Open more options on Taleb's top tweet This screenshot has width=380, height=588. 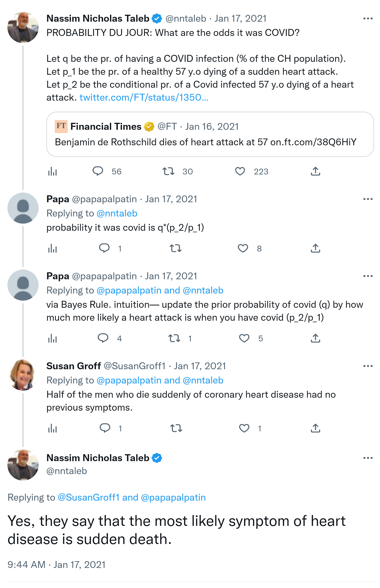(368, 18)
